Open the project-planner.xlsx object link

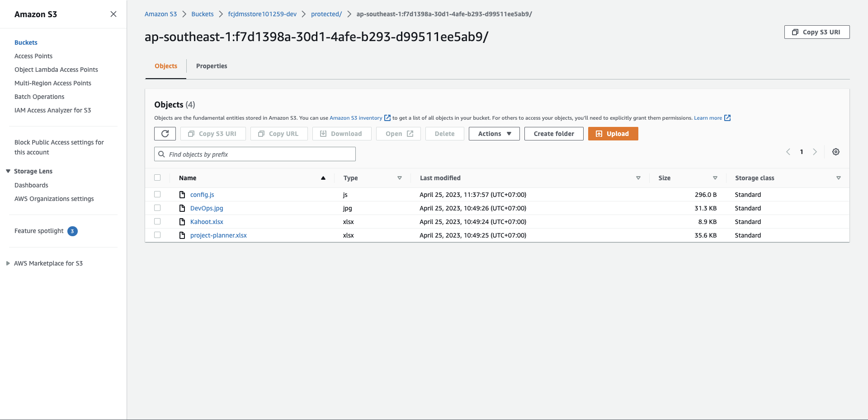(218, 235)
